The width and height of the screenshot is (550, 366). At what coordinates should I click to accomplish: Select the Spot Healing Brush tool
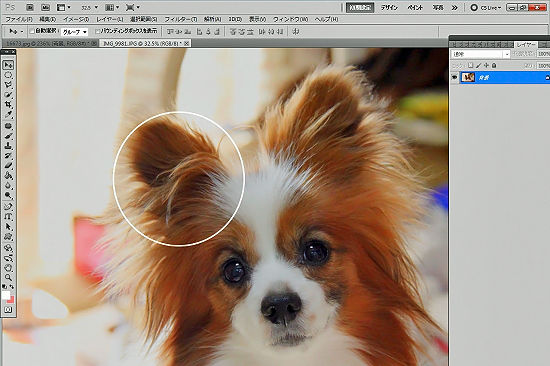[x=8, y=126]
